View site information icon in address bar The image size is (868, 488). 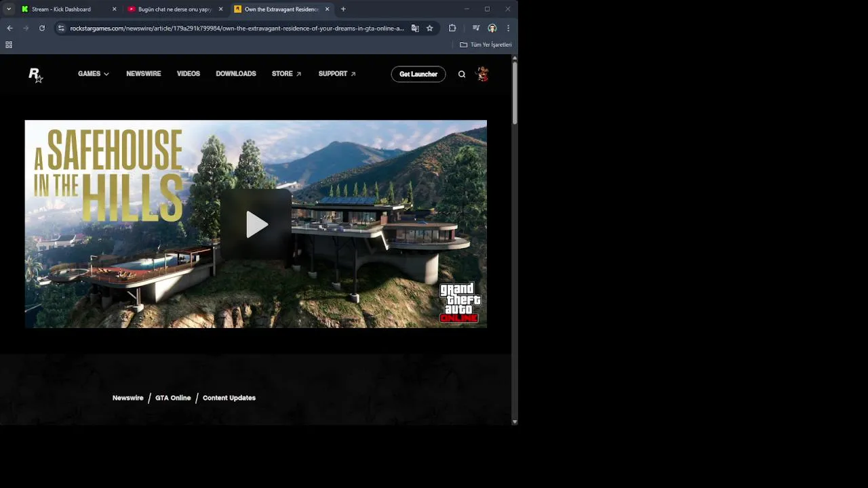pos(61,28)
